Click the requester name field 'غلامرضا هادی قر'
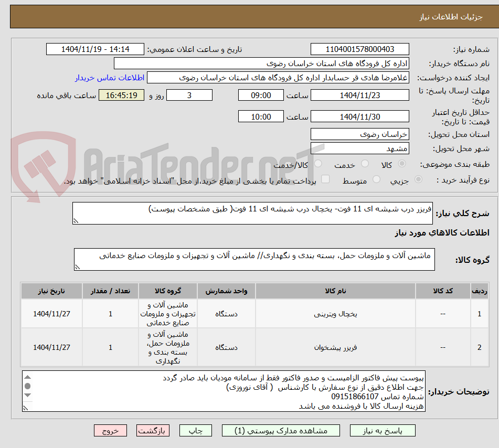 point(278,78)
